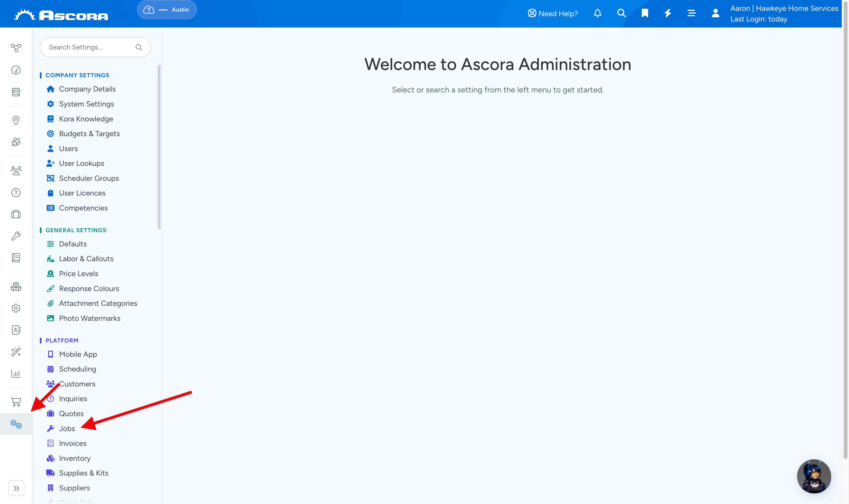Screen dimensions: 849x504
Task: Click the settings search magnifier icon
Action: (x=139, y=47)
